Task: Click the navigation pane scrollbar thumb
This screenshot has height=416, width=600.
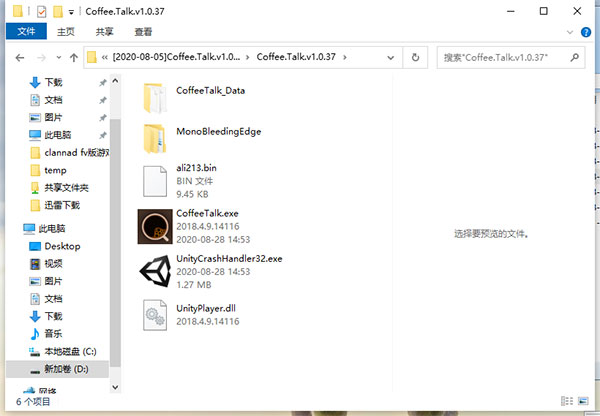Action: [115, 243]
